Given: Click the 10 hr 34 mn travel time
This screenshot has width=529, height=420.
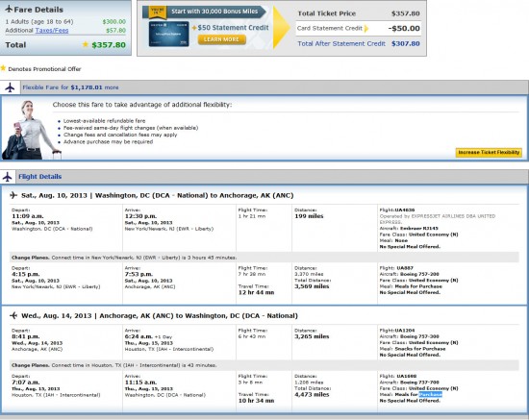Looking at the screenshot, I should (x=256, y=401).
